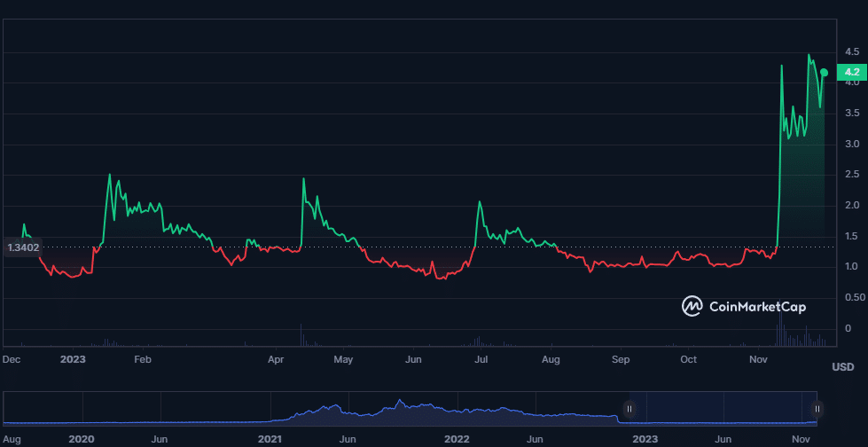Click the 2022 label in the range navigator
Image resolution: width=868 pixels, height=447 pixels.
tap(457, 439)
